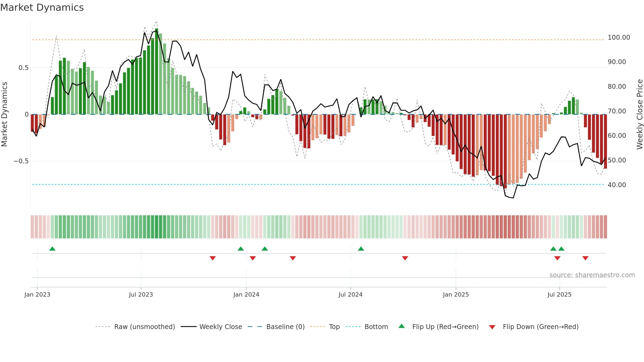644x362 pixels.
Task: Click the tallest dark green bar peaking mid-2023
Action: [x=156, y=71]
